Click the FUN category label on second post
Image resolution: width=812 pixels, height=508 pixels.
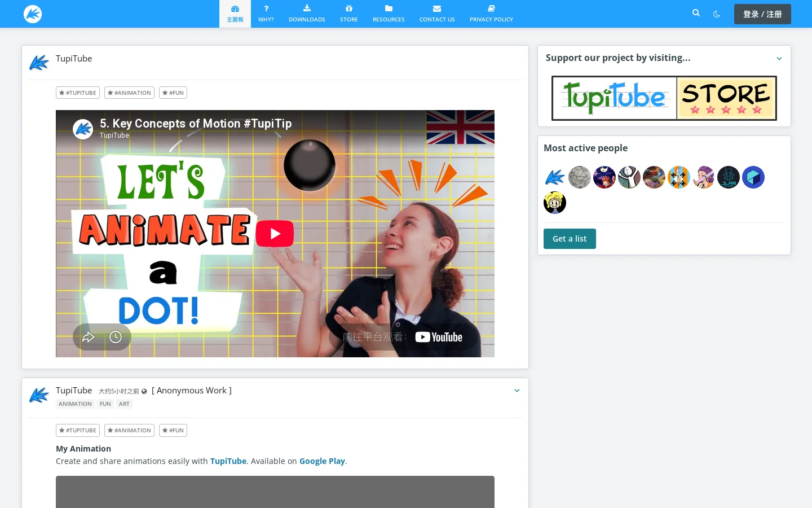(x=105, y=404)
